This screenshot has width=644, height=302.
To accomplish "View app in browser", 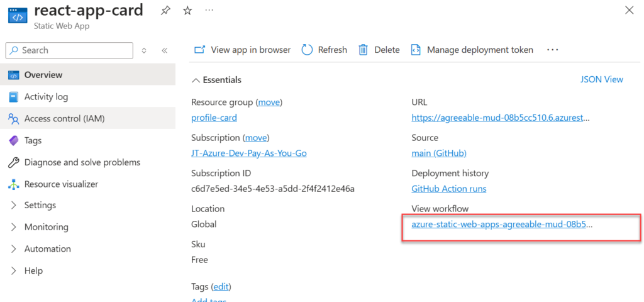I will pos(242,50).
